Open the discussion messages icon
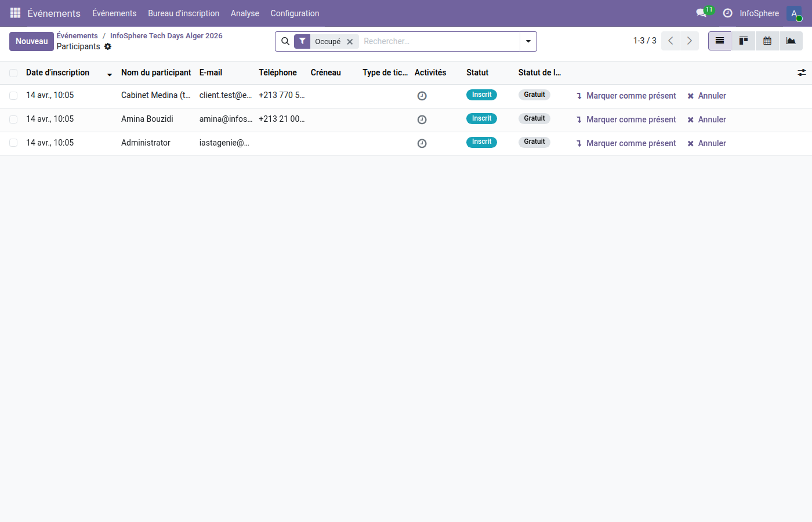The image size is (812, 522). 701,13
